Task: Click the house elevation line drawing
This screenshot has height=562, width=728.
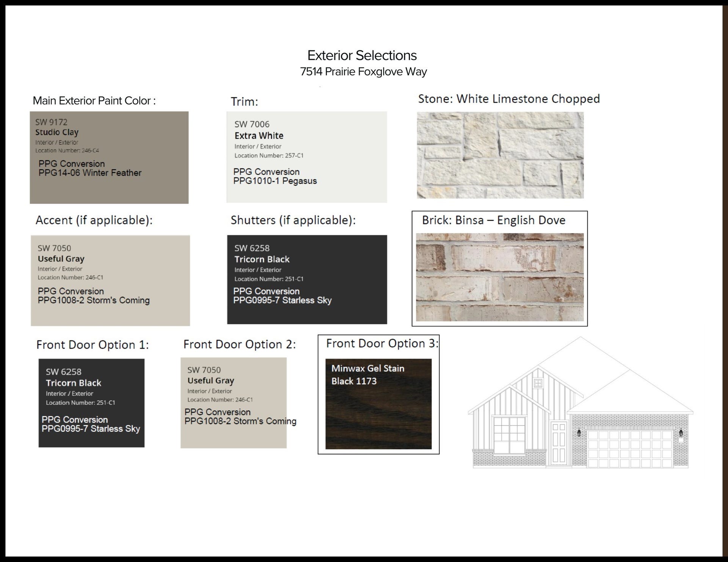Action: (581, 402)
